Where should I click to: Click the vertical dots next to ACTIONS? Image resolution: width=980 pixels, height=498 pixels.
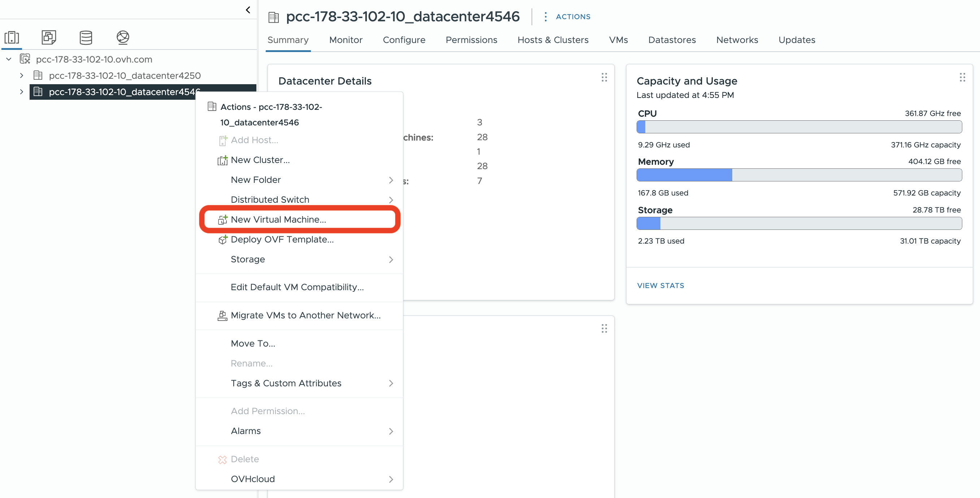point(546,17)
